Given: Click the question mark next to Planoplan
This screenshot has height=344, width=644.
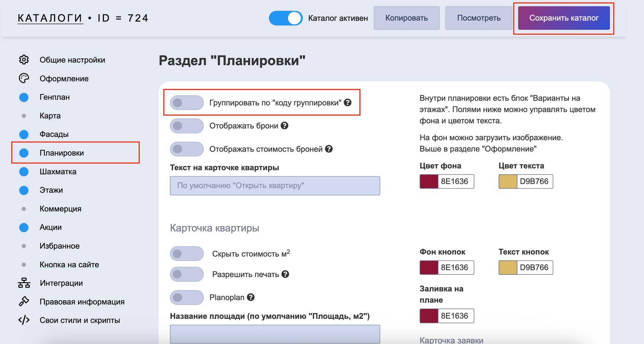Looking at the screenshot, I should pos(251,297).
